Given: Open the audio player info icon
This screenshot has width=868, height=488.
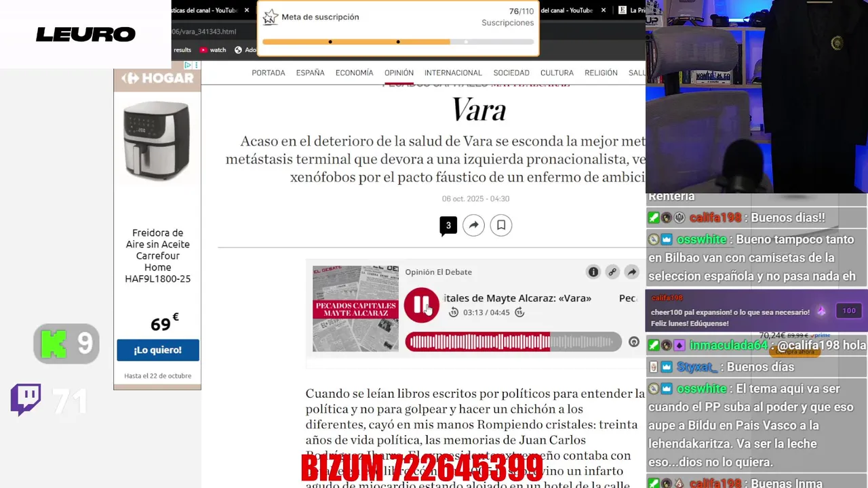Looking at the screenshot, I should coord(593,272).
